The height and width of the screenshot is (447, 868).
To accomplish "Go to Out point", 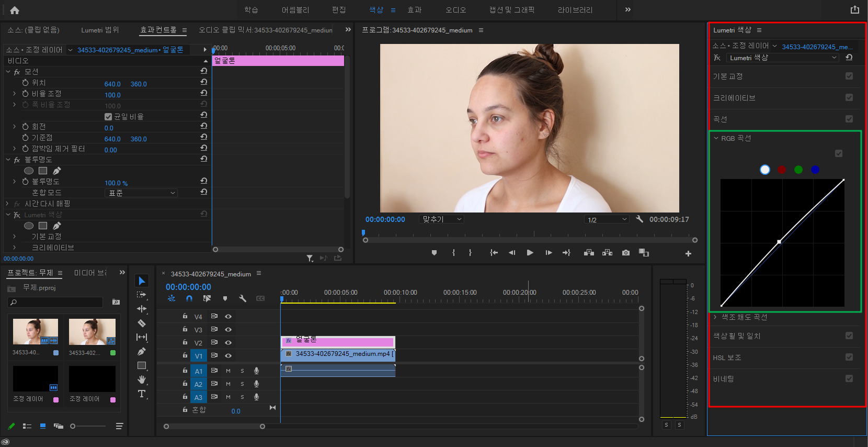I will [567, 253].
